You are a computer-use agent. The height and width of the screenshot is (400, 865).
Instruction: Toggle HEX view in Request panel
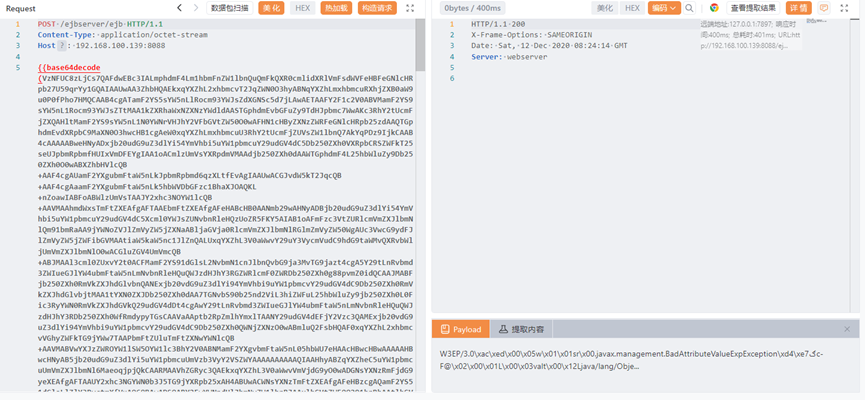pyautogui.click(x=302, y=8)
